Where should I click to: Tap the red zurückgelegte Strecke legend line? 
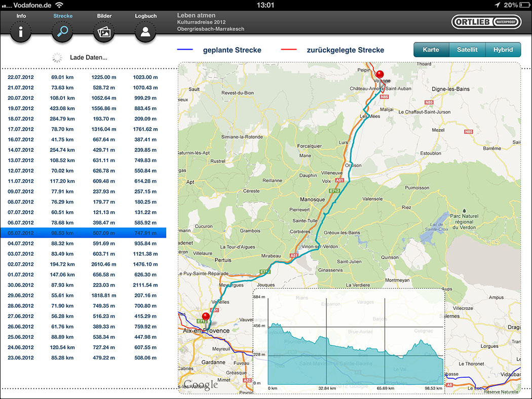coord(289,50)
